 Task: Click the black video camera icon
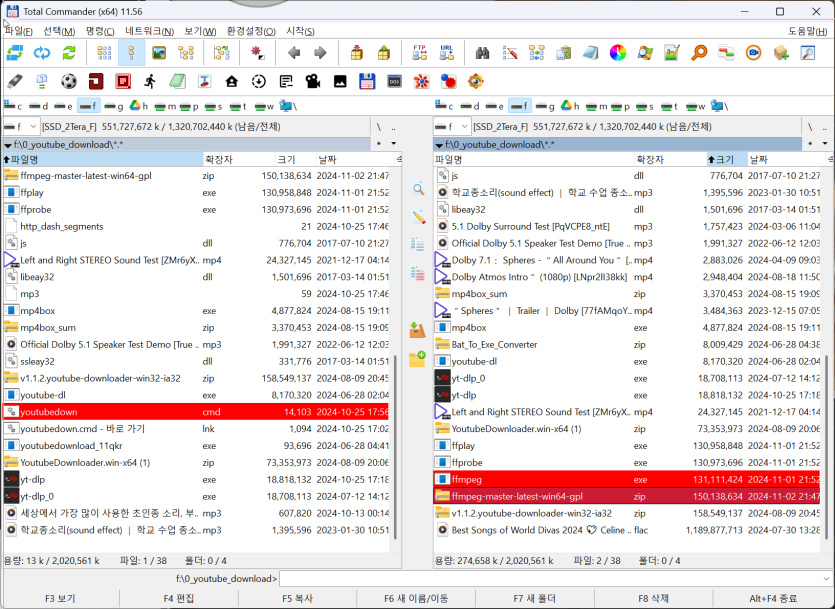pos(313,81)
